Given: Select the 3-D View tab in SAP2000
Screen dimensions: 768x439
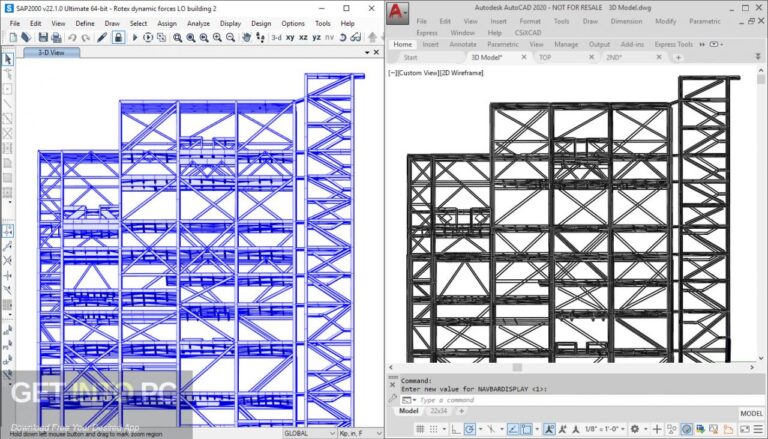Looking at the screenshot, I should point(51,52).
